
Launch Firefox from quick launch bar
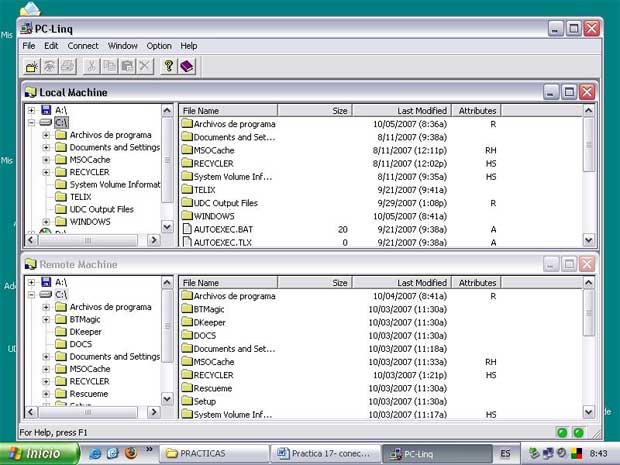(x=130, y=452)
